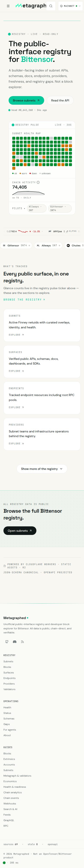Open the RSS feed icon
The width and height of the screenshot is (84, 868).
pos(22,642)
